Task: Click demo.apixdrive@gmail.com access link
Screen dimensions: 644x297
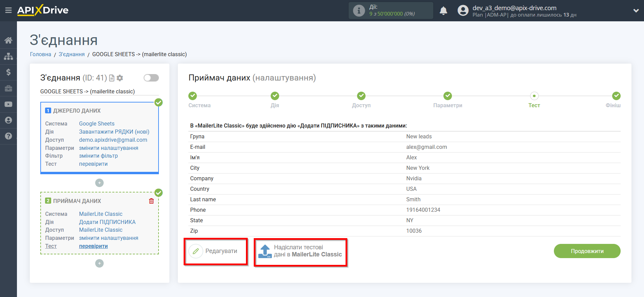Action: pyautogui.click(x=113, y=140)
